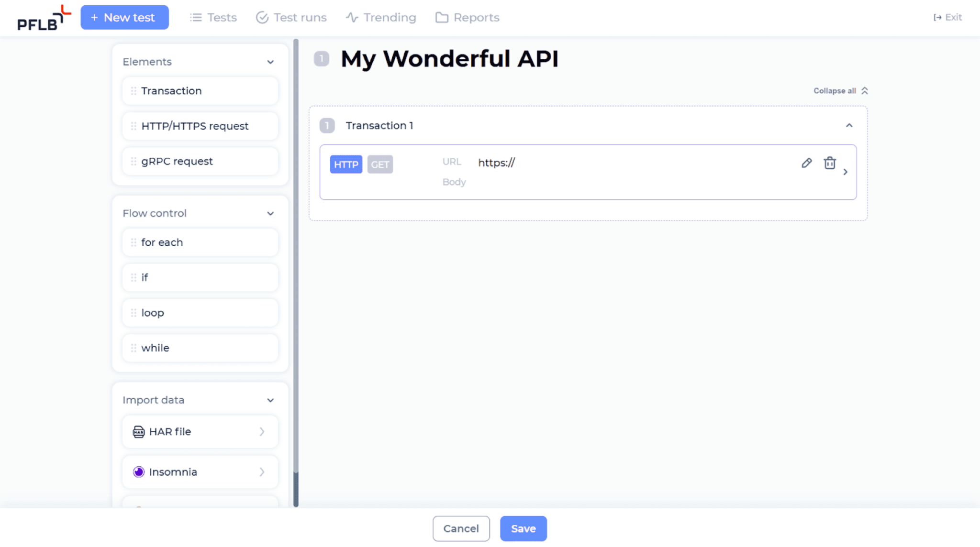Collapse Transaction 1 with up chevron
The image size is (980, 547).
849,125
